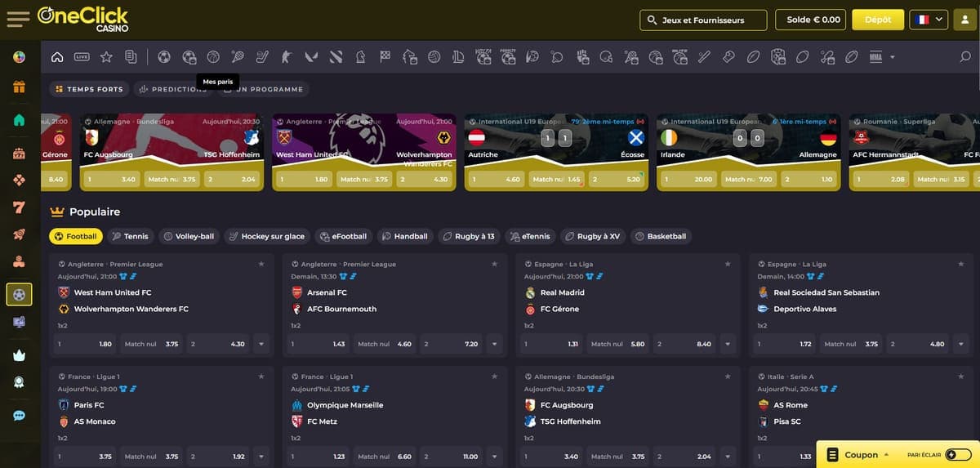Click the Jeux et Fournisseurs search field
Screen dimensions: 980x468
pyautogui.click(x=703, y=20)
